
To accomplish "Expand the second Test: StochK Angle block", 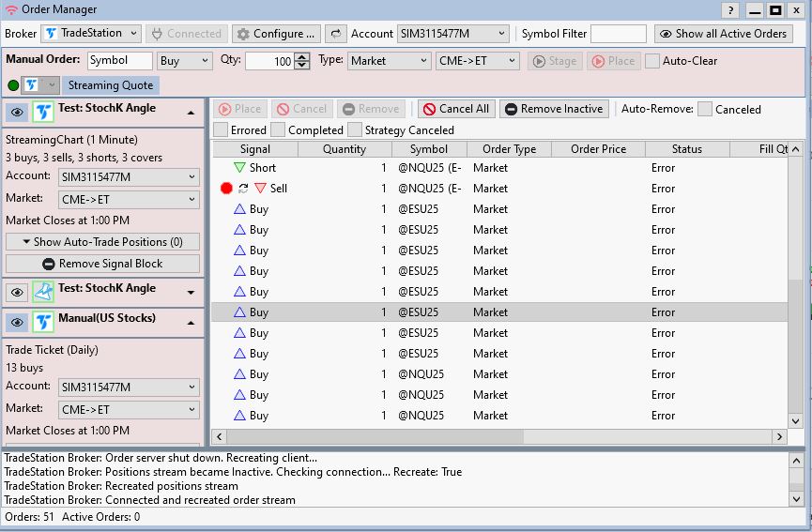I will pos(192,293).
